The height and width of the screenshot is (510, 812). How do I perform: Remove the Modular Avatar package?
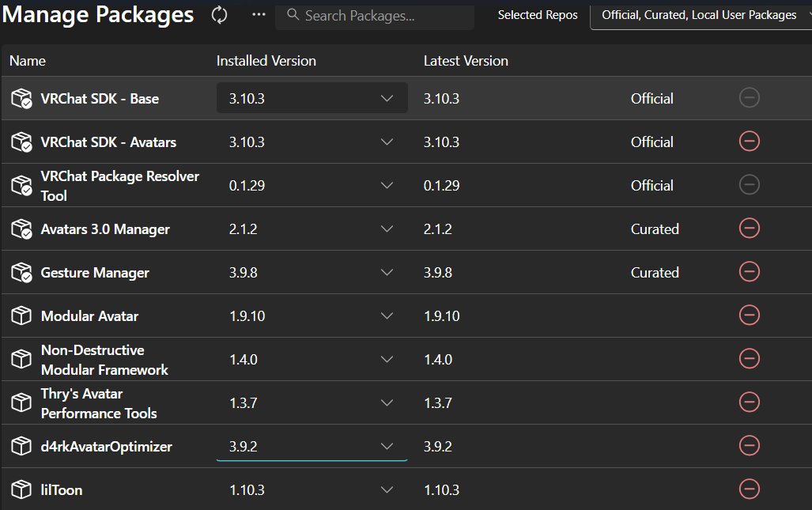click(749, 315)
